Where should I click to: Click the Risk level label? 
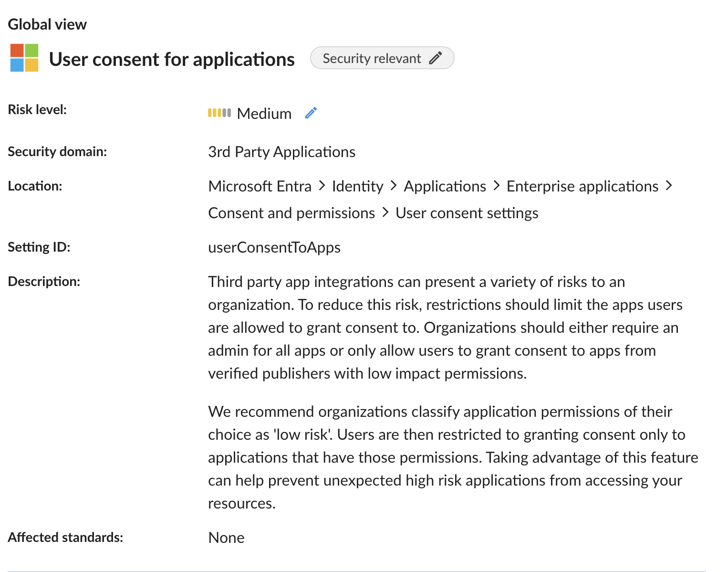(x=37, y=109)
